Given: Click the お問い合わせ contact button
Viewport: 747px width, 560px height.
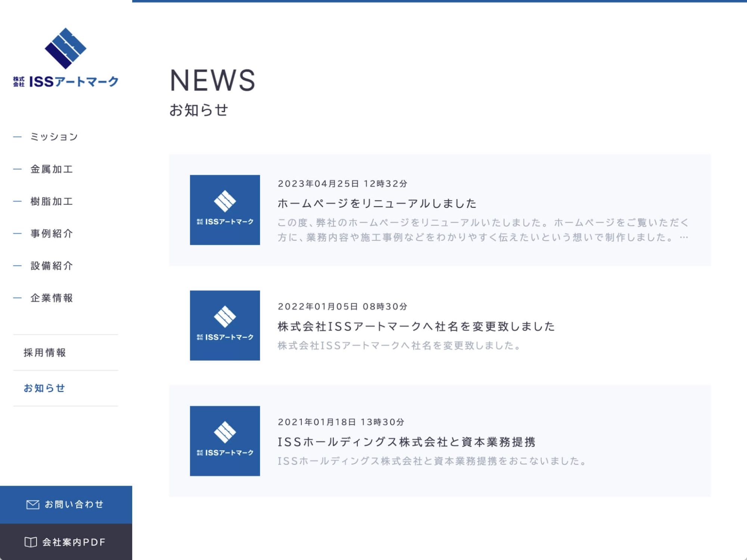Looking at the screenshot, I should pos(74,504).
